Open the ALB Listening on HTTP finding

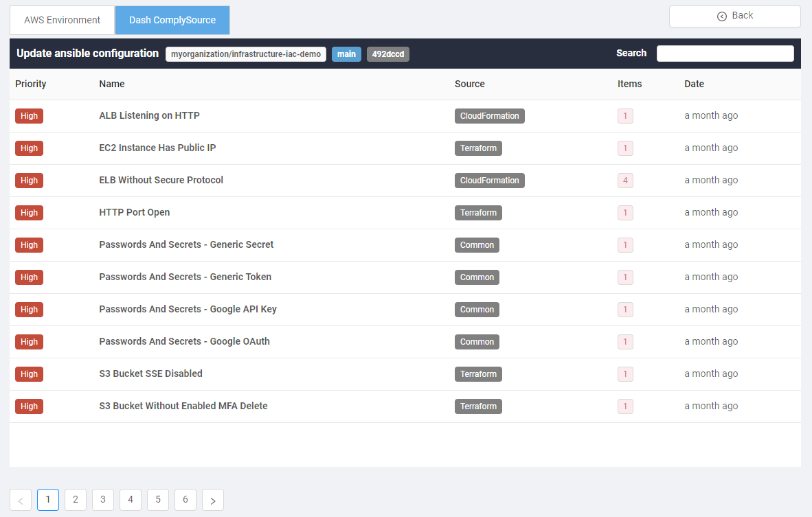149,116
